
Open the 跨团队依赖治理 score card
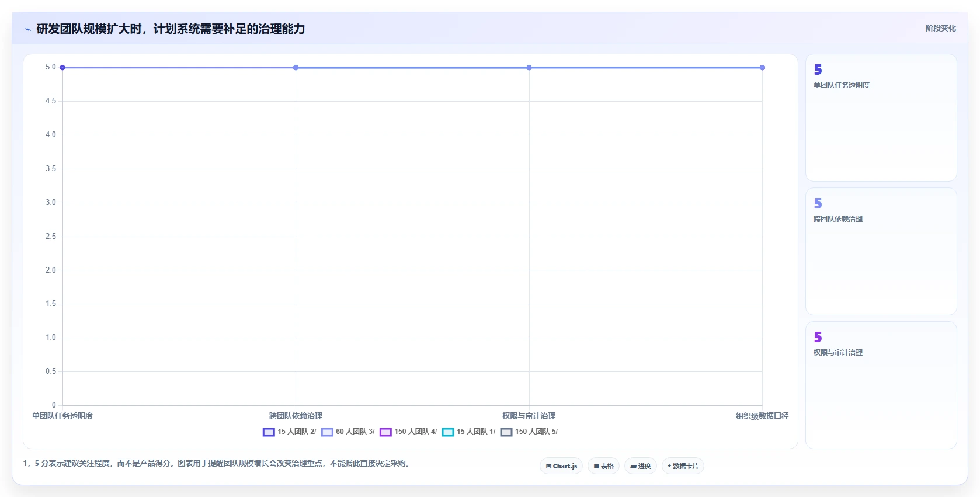click(x=881, y=252)
